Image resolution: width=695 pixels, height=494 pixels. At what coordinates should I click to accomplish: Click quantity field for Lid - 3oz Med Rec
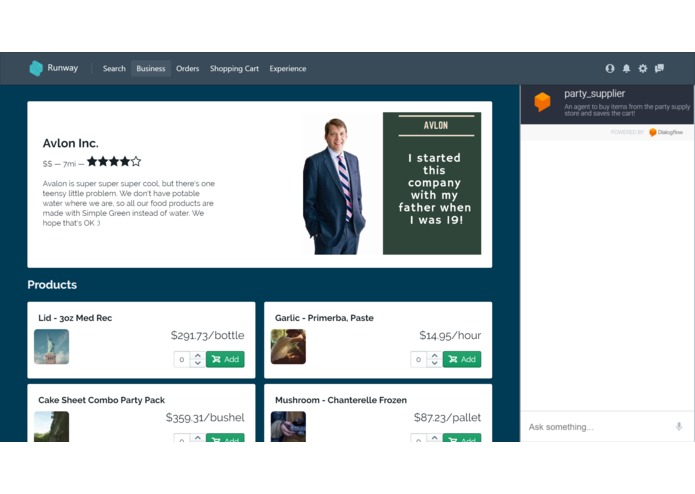182,359
